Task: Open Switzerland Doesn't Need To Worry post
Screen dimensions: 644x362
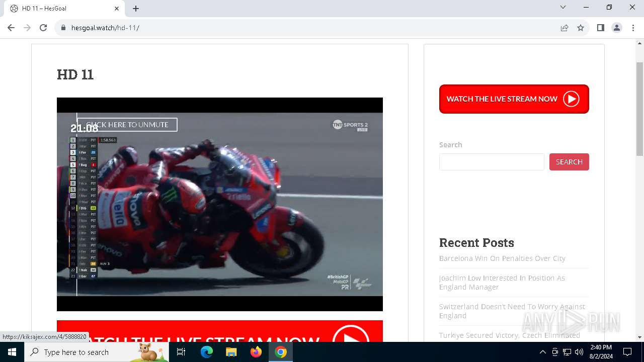Action: 512,311
